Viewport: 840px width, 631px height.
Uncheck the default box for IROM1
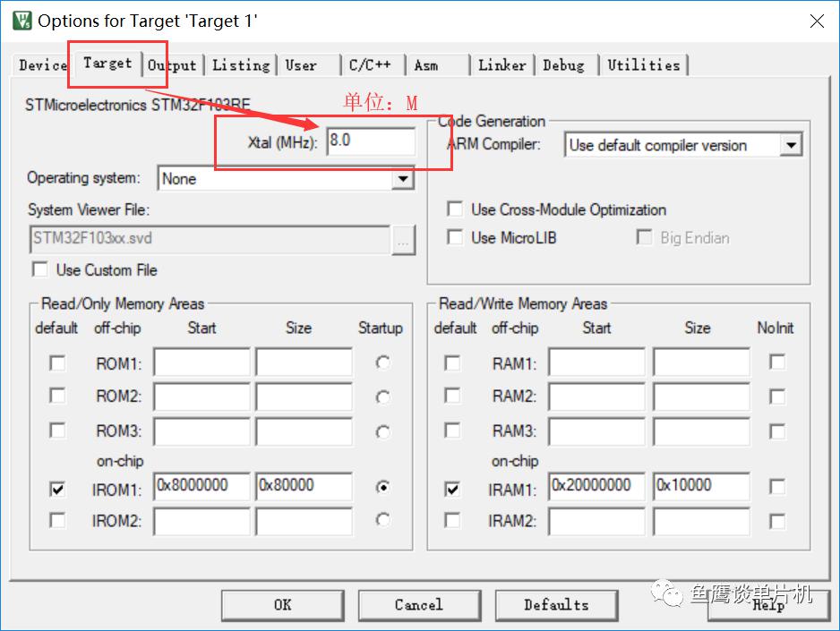point(57,489)
